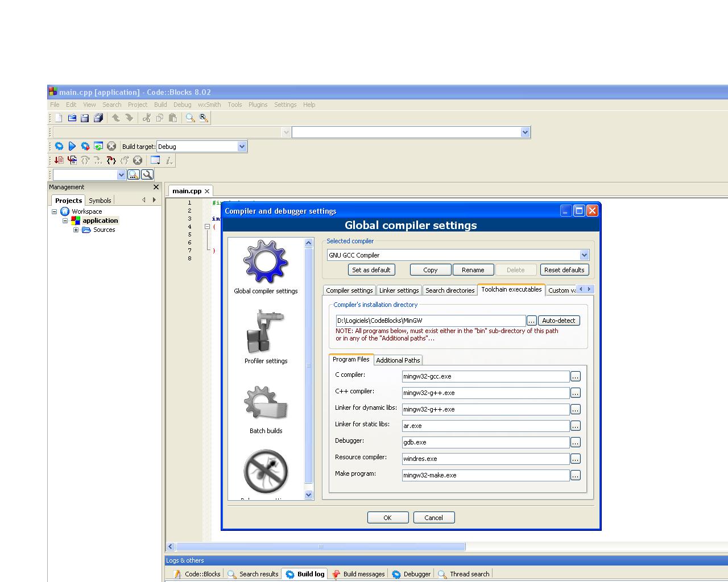Open the Debugging windows icon menu
This screenshot has width=728, height=582.
[x=155, y=160]
